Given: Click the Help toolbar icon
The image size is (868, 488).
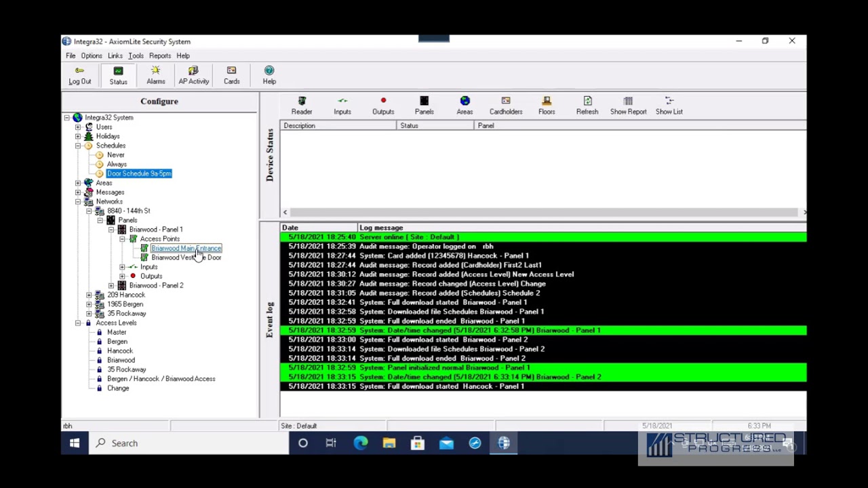Looking at the screenshot, I should pos(269,75).
